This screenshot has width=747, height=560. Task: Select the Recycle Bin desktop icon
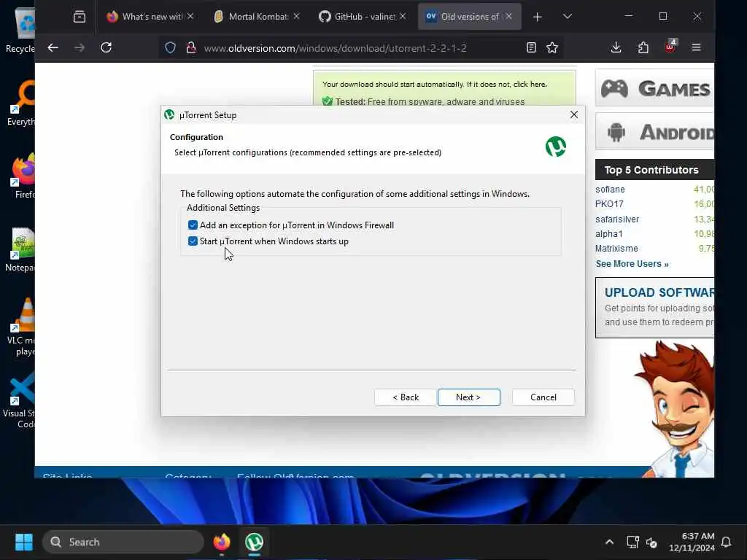[x=20, y=30]
